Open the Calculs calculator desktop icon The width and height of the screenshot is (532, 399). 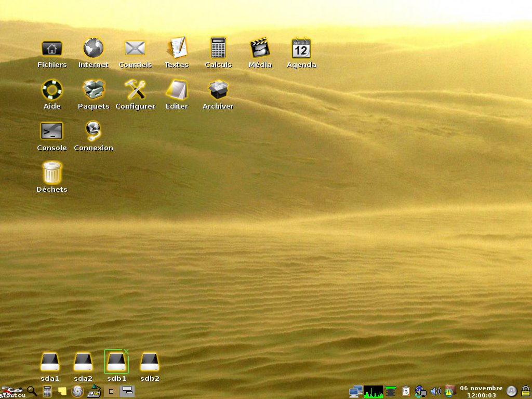[218, 48]
